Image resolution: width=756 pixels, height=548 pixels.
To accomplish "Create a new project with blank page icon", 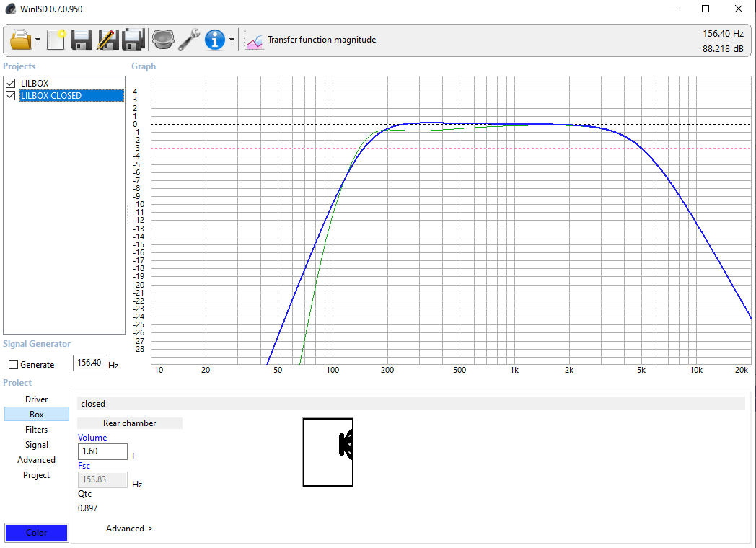I will (x=56, y=40).
